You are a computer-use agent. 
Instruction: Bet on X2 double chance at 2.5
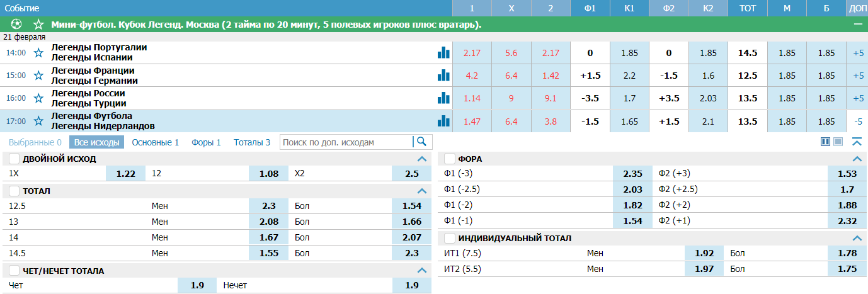click(412, 174)
